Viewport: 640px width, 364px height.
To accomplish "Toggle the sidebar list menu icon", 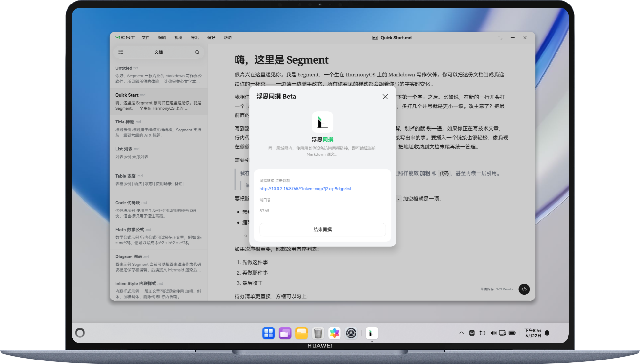I will (121, 52).
